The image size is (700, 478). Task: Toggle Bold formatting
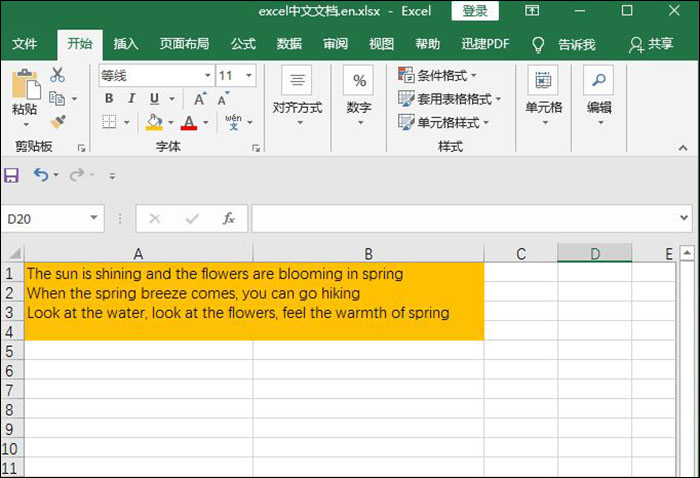[x=108, y=99]
